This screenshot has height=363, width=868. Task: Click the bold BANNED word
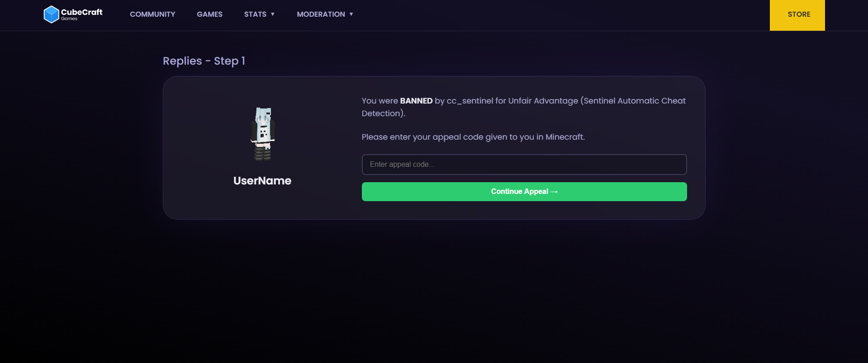tap(416, 101)
